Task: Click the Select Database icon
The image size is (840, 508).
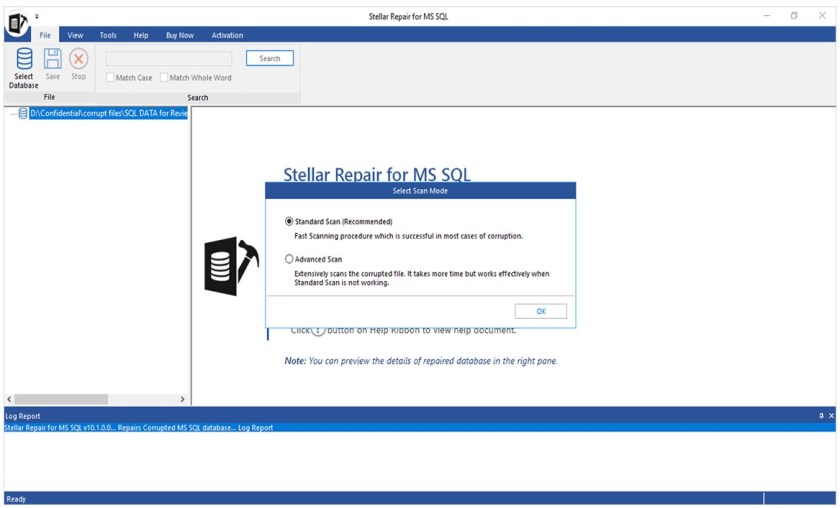Action: pos(24,60)
